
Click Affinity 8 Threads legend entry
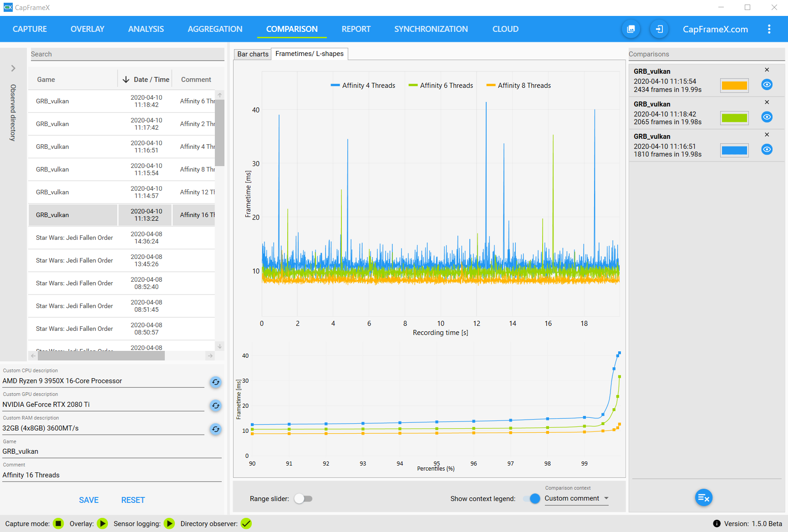(519, 86)
